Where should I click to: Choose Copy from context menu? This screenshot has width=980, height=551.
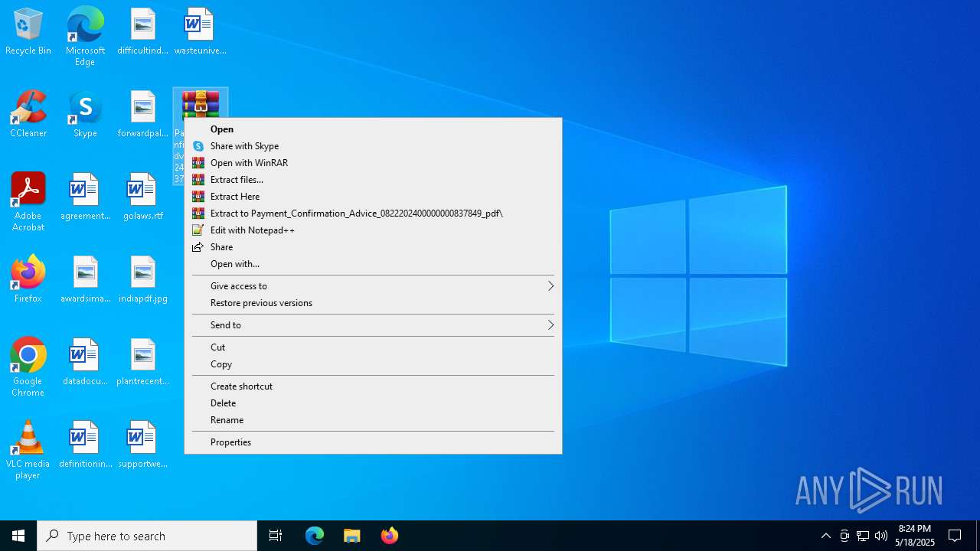pyautogui.click(x=373, y=364)
